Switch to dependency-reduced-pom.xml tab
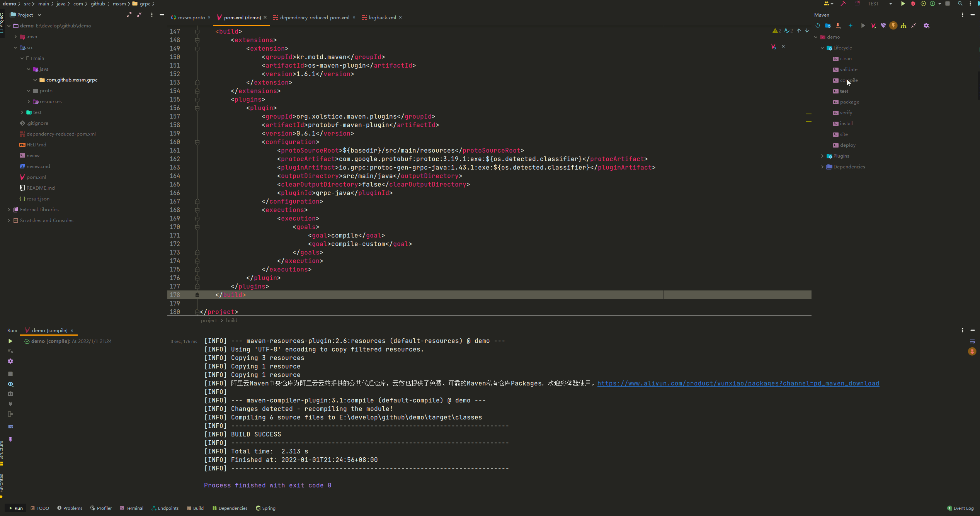 (x=314, y=17)
